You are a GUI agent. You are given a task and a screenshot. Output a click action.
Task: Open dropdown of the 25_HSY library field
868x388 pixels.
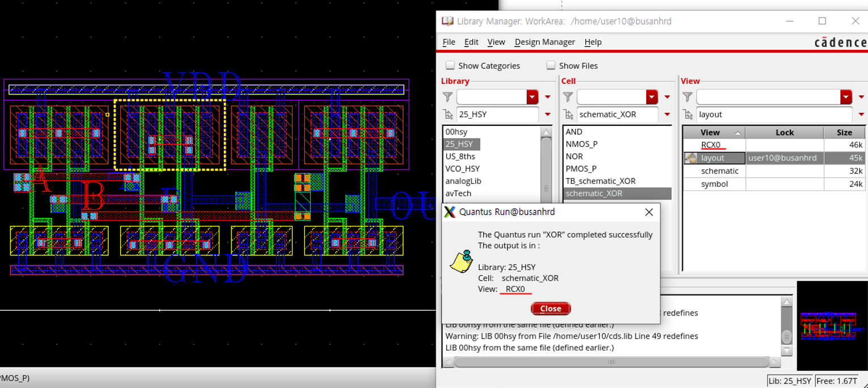point(548,115)
